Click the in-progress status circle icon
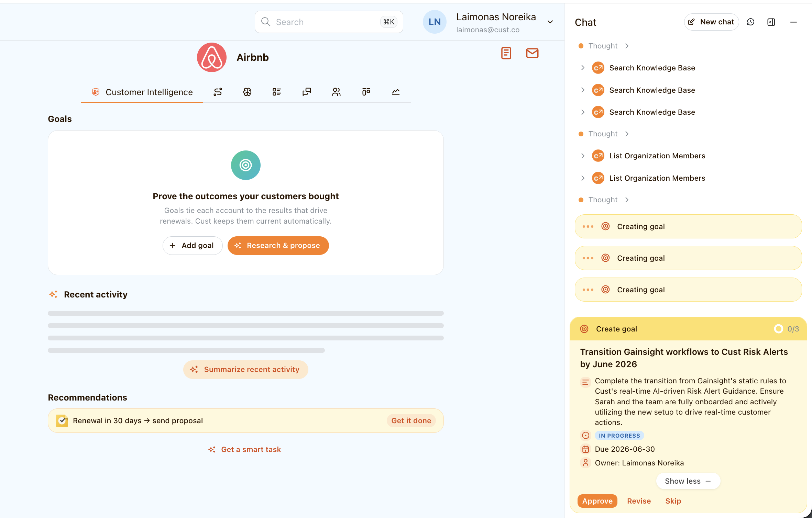 (585, 436)
